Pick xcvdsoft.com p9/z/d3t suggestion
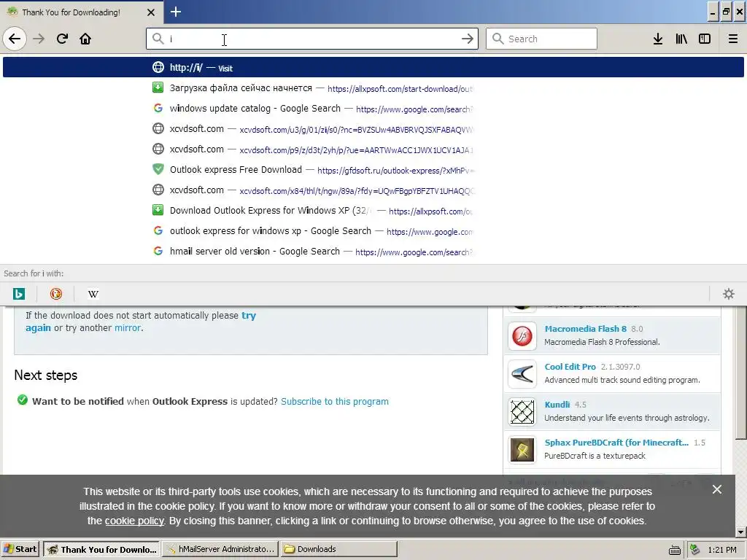The height and width of the screenshot is (560, 747). (x=373, y=149)
